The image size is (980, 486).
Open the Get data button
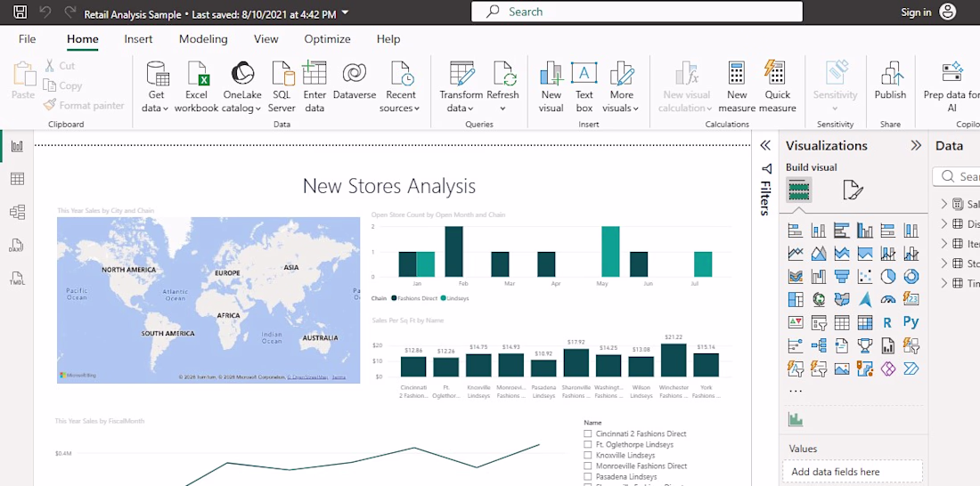pos(156,87)
